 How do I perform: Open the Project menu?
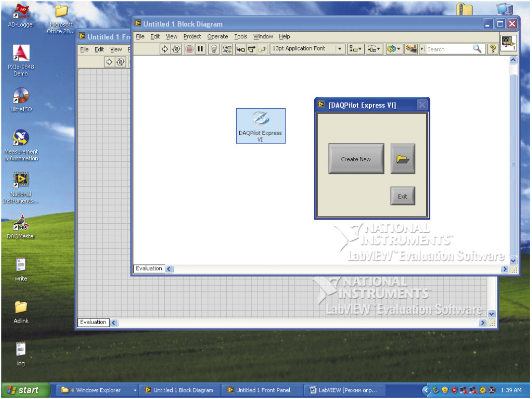point(192,37)
